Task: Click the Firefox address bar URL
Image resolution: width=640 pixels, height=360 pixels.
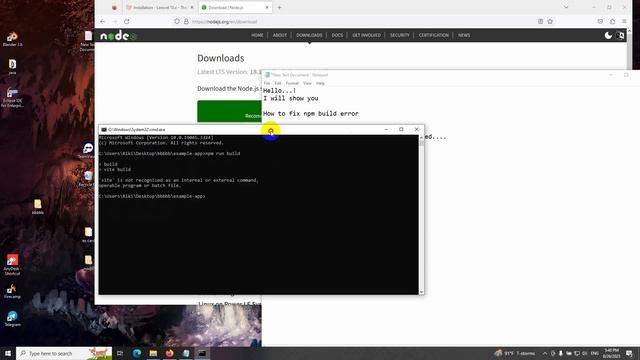Action: click(224, 22)
